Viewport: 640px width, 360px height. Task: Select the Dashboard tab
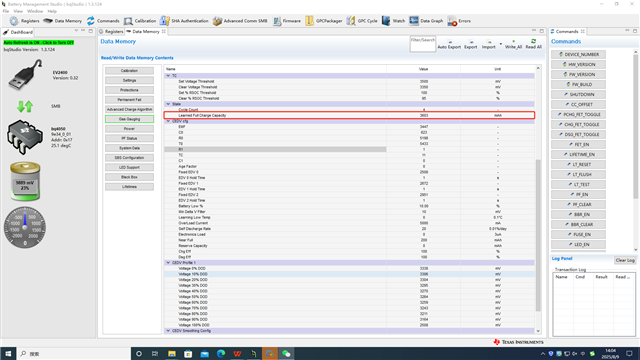click(18, 32)
